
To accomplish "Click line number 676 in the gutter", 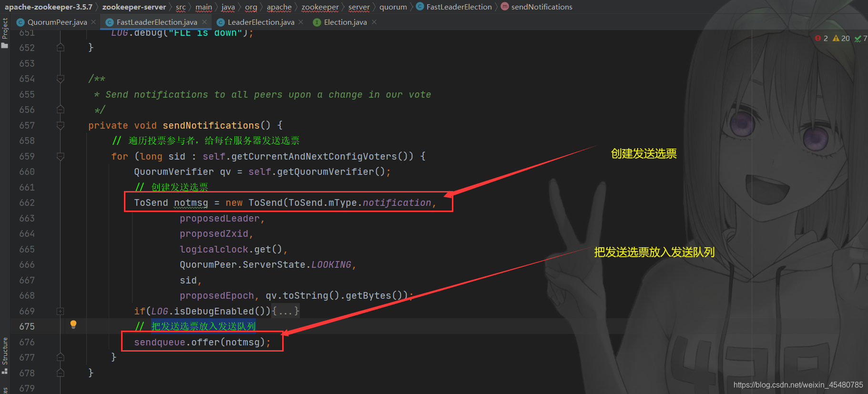I will coord(27,342).
